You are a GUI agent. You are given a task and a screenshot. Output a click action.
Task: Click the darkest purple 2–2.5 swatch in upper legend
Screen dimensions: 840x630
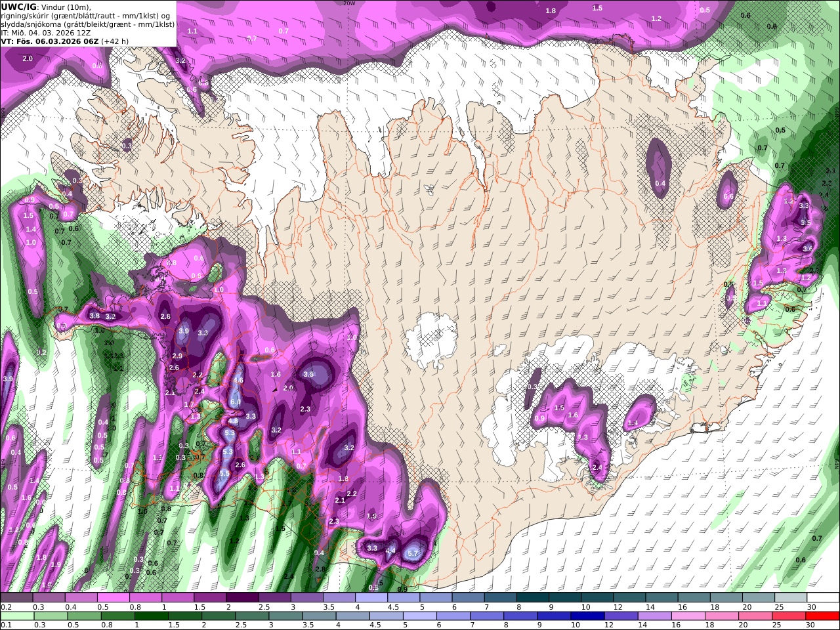pos(243,598)
